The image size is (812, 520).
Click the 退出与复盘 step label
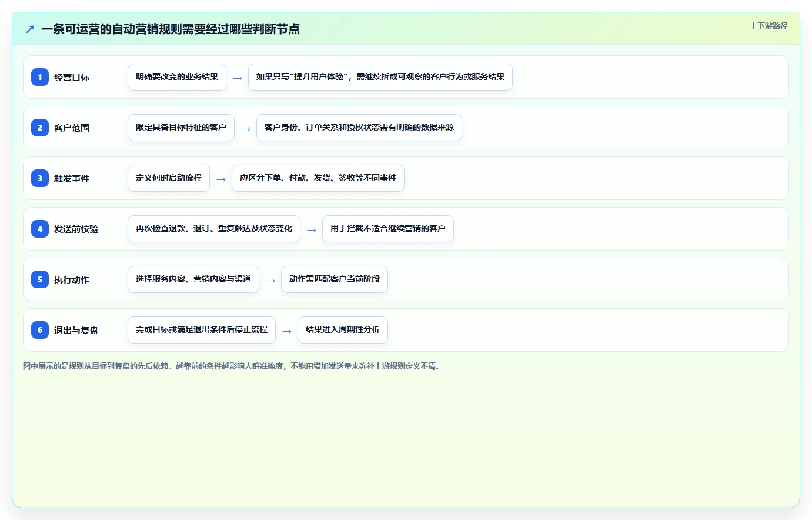click(76, 330)
